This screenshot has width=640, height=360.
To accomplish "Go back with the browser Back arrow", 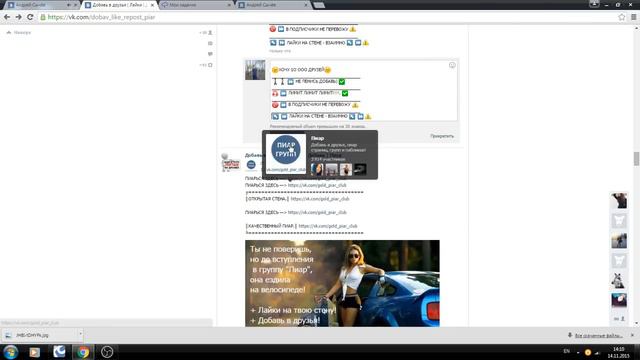I will click(x=7, y=17).
